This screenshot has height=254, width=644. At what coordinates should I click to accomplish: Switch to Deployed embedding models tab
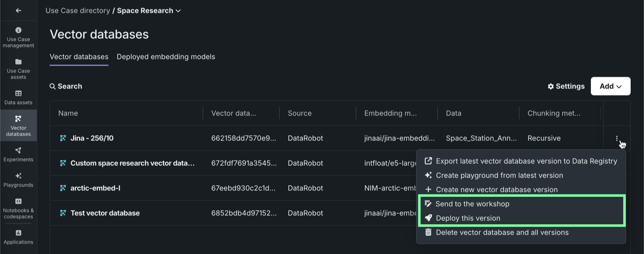(x=166, y=57)
